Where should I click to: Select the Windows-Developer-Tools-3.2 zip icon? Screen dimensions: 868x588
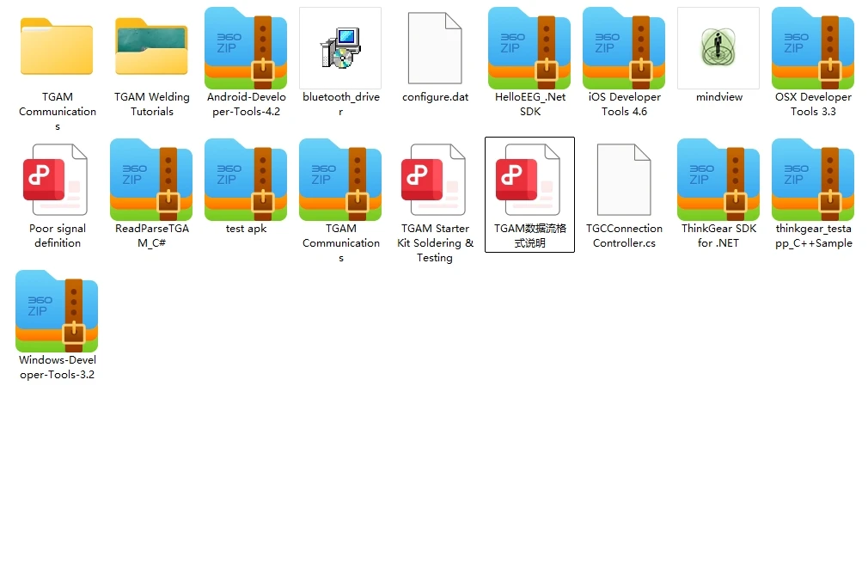click(57, 311)
